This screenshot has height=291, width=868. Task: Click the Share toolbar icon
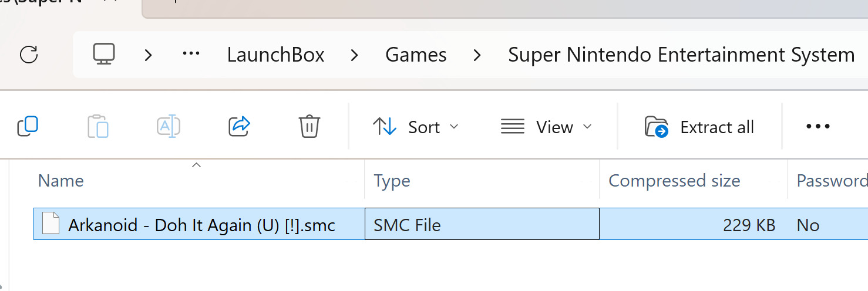[x=239, y=126]
